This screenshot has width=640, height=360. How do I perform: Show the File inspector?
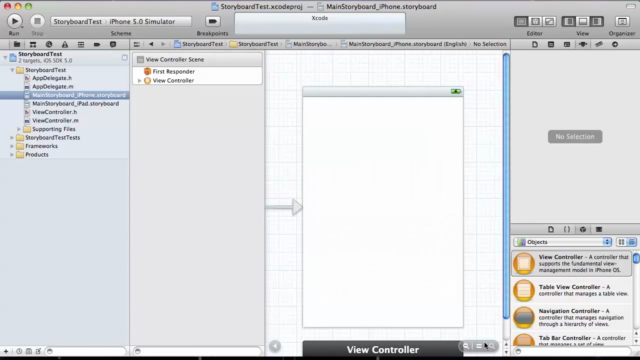pyautogui.click(x=535, y=44)
